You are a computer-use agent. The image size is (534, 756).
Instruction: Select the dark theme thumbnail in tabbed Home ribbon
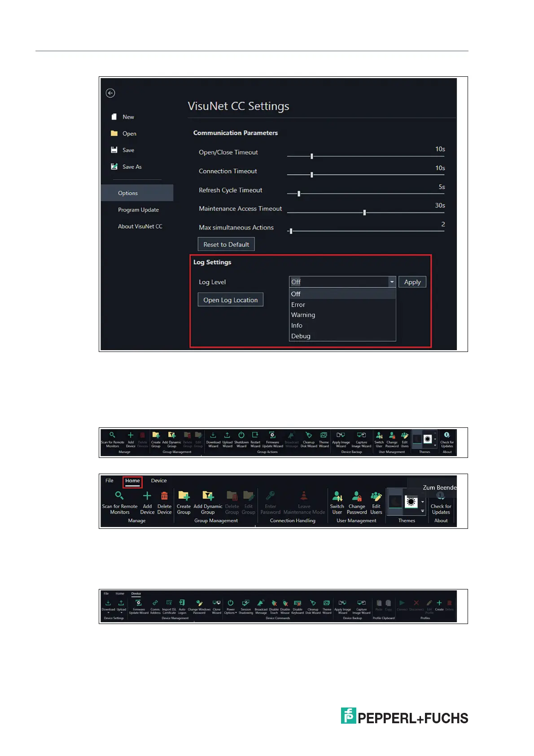click(395, 502)
